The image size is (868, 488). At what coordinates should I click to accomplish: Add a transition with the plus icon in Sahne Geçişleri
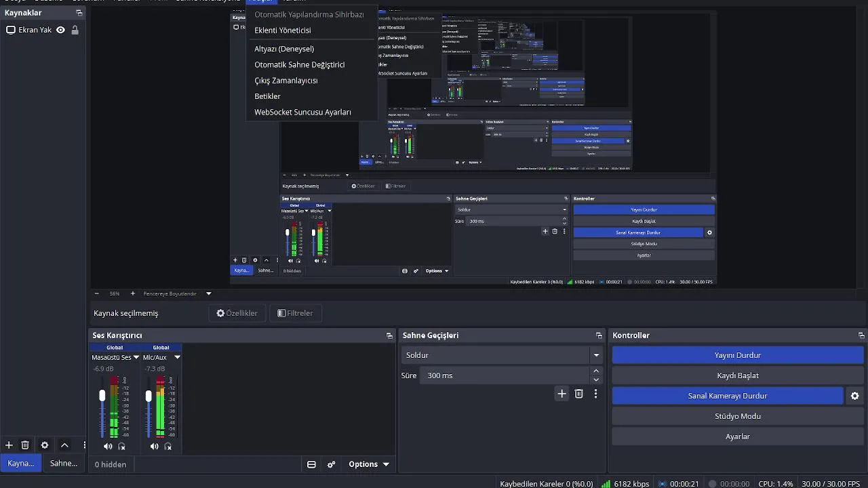(x=561, y=394)
